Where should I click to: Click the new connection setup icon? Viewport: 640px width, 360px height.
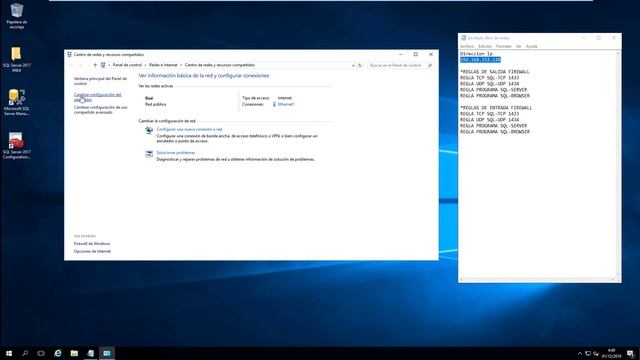click(149, 130)
